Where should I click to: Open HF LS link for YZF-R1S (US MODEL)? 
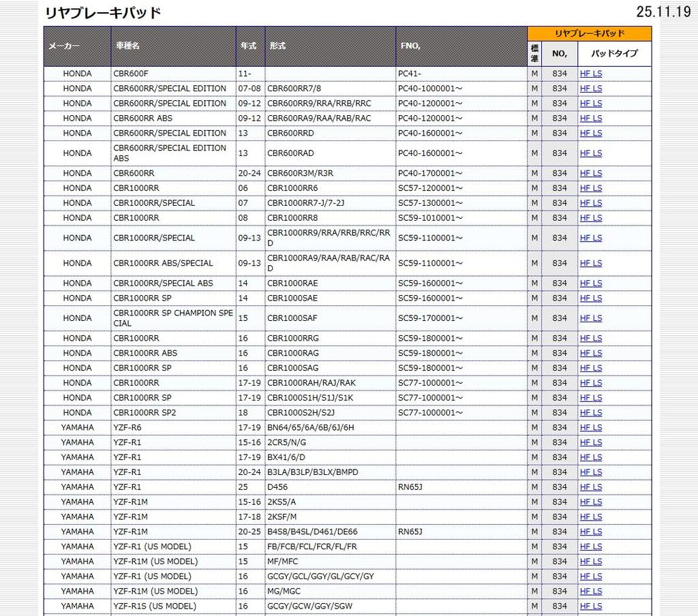[x=590, y=606]
